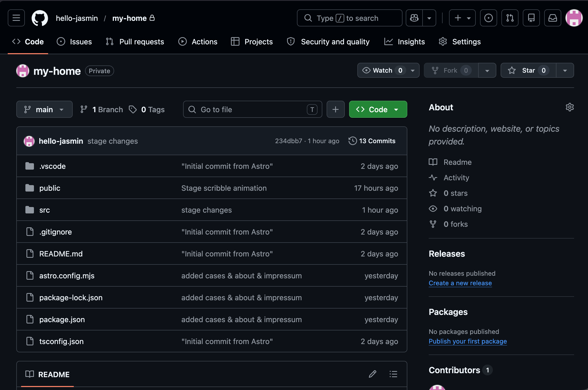Click the Stage scribble animation commit message

(224, 188)
